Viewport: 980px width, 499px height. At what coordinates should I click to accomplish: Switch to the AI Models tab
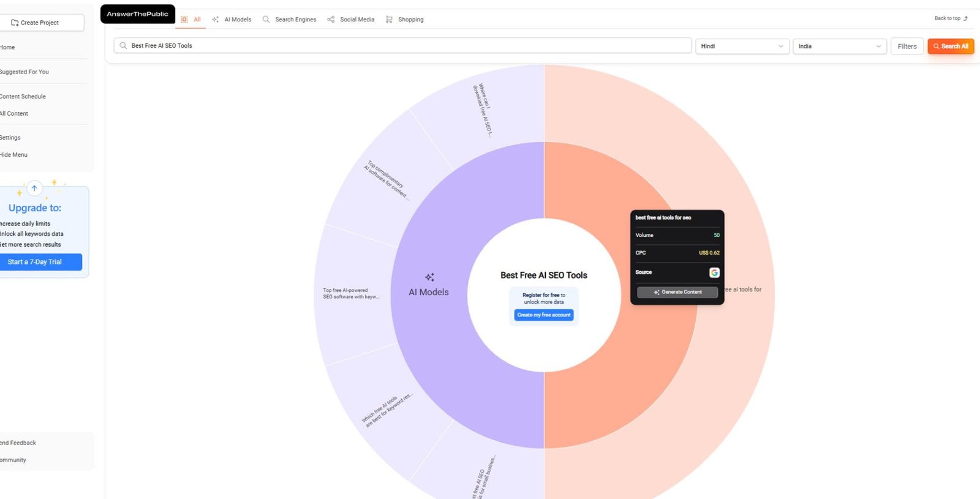click(x=232, y=20)
